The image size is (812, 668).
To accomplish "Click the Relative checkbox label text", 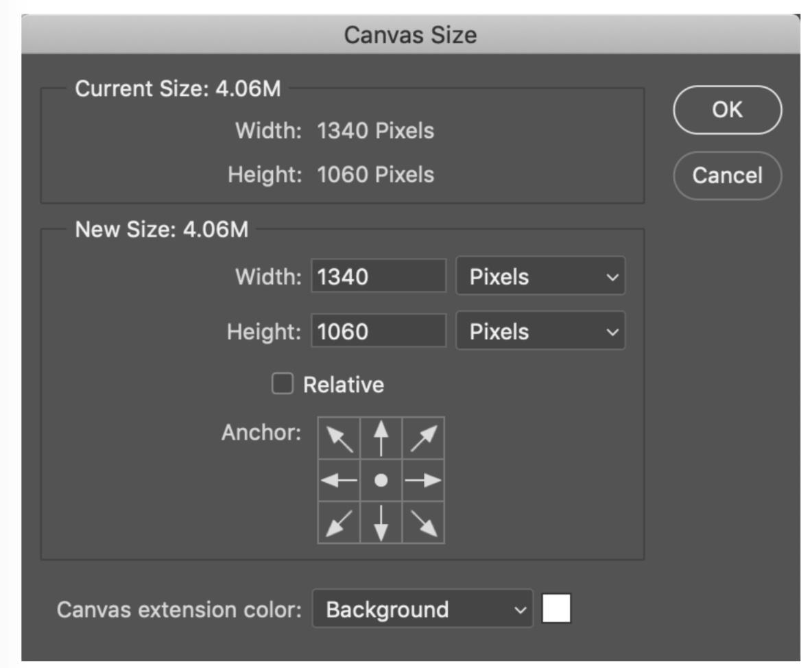I will [x=344, y=385].
